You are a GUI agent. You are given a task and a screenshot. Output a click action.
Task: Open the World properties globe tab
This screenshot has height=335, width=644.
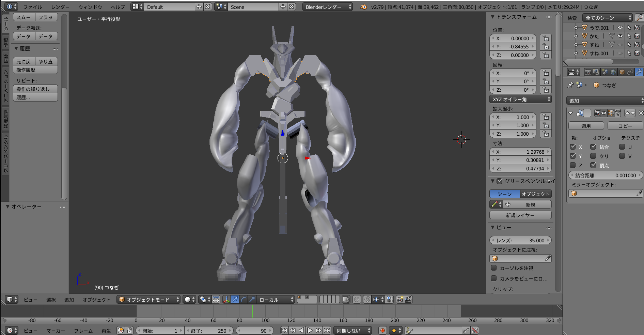pyautogui.click(x=613, y=72)
